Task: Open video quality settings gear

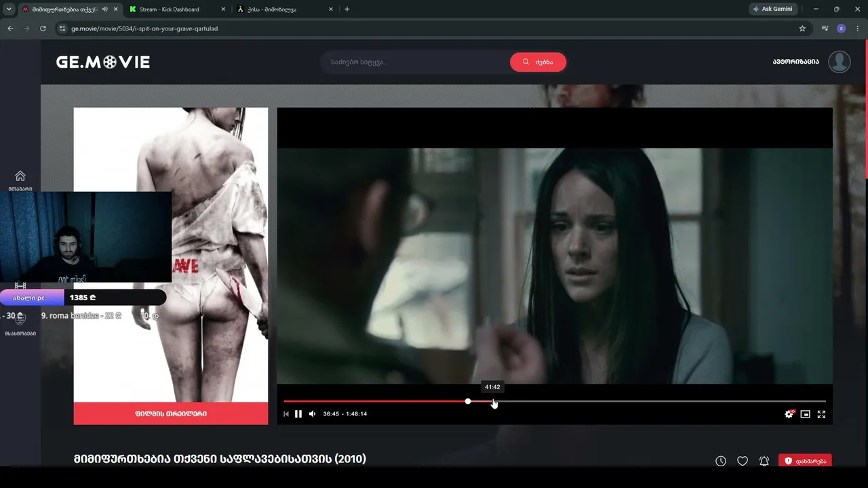Action: pos(789,414)
